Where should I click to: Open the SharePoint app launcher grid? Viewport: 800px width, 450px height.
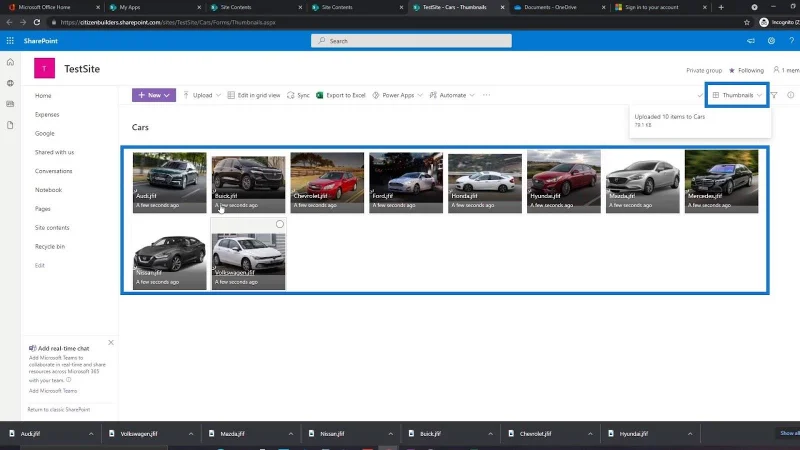pyautogui.click(x=10, y=41)
